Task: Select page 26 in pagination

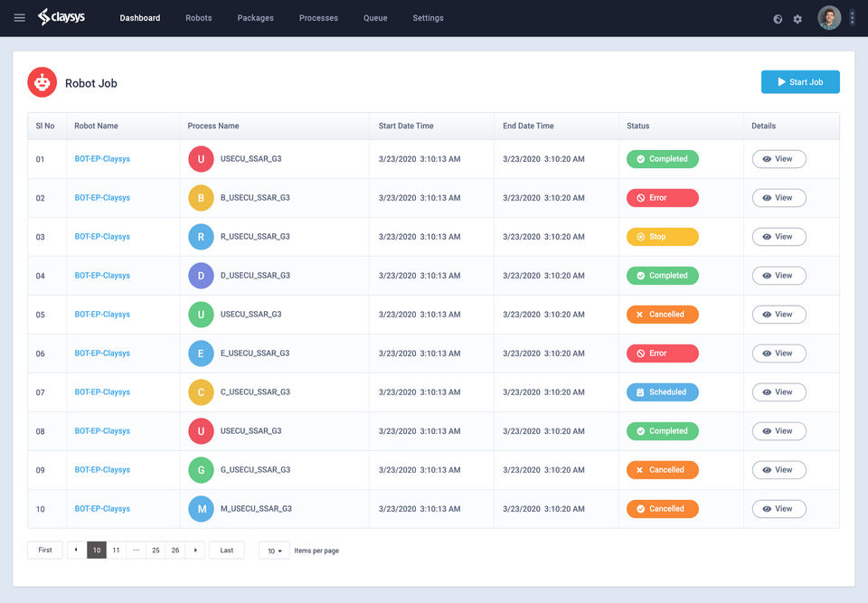Action: [175, 550]
